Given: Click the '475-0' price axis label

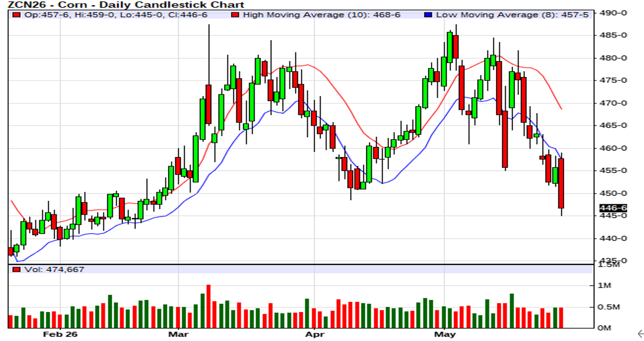Looking at the screenshot, I should [614, 80].
